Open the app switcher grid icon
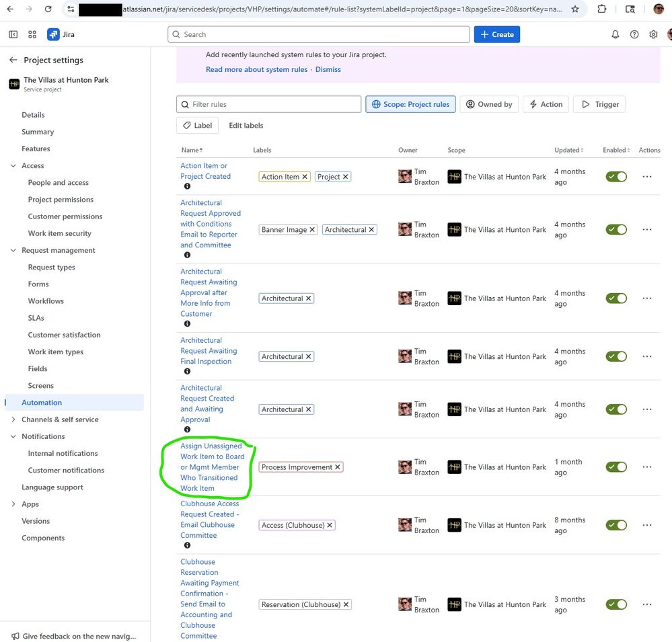The height and width of the screenshot is (642, 672). [32, 34]
